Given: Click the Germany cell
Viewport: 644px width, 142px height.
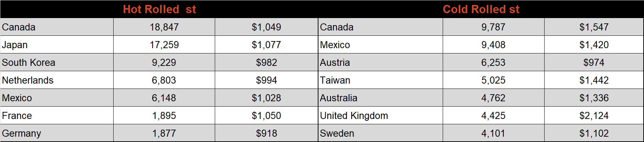Looking at the screenshot, I should point(57,133).
